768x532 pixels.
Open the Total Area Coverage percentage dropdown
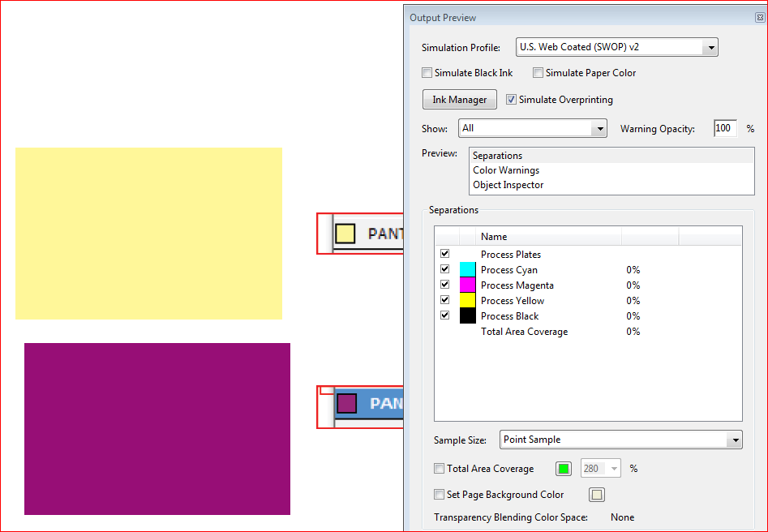pos(614,468)
